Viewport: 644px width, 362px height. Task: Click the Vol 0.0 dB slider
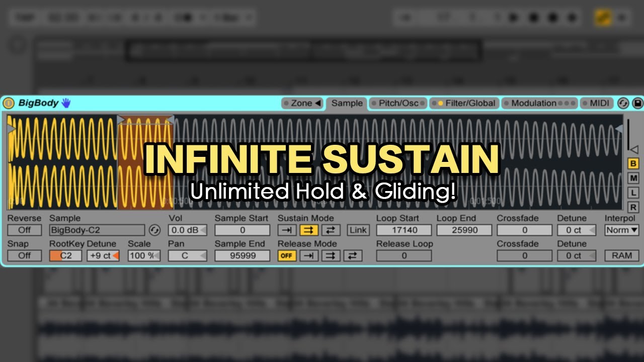tap(187, 230)
